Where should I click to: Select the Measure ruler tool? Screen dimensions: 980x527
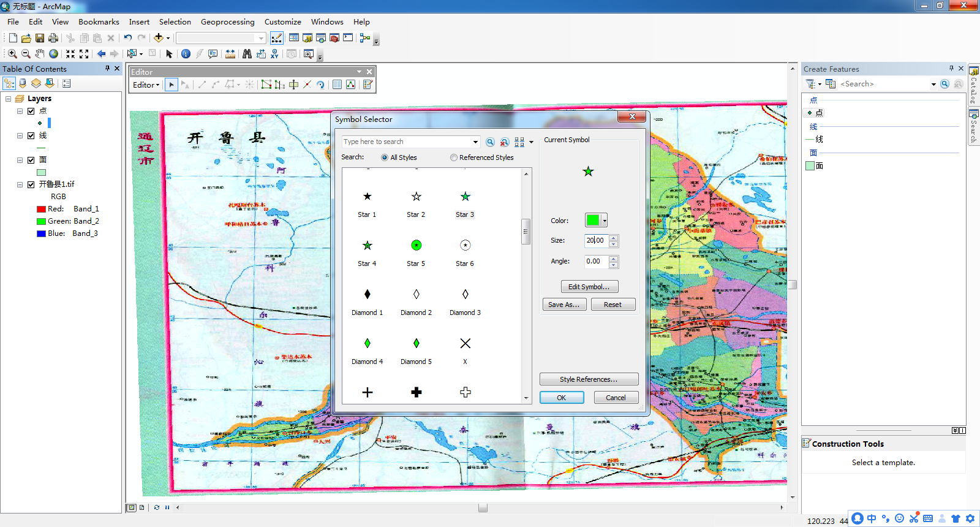point(230,54)
